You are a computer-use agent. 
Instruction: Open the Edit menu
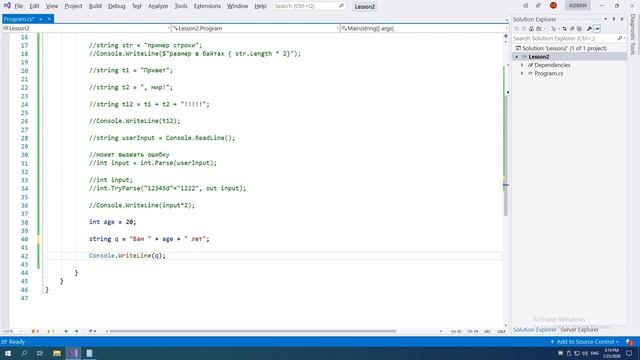pos(34,6)
